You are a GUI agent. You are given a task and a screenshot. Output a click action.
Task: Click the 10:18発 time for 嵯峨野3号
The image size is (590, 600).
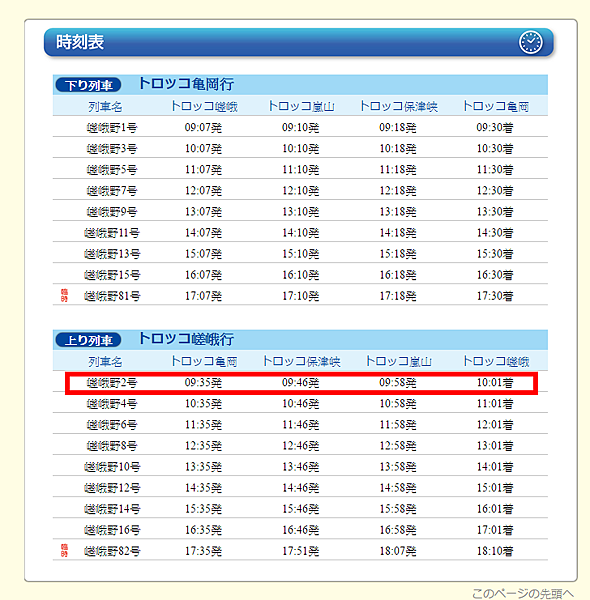[398, 148]
